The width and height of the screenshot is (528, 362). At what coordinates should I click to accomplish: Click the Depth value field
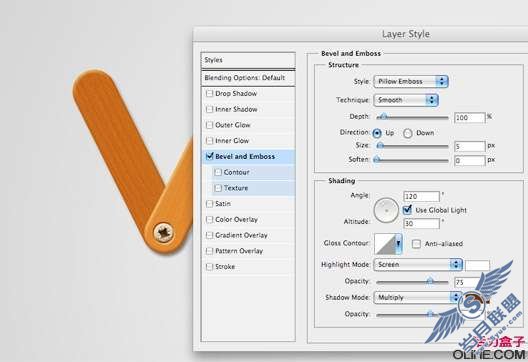click(x=469, y=118)
